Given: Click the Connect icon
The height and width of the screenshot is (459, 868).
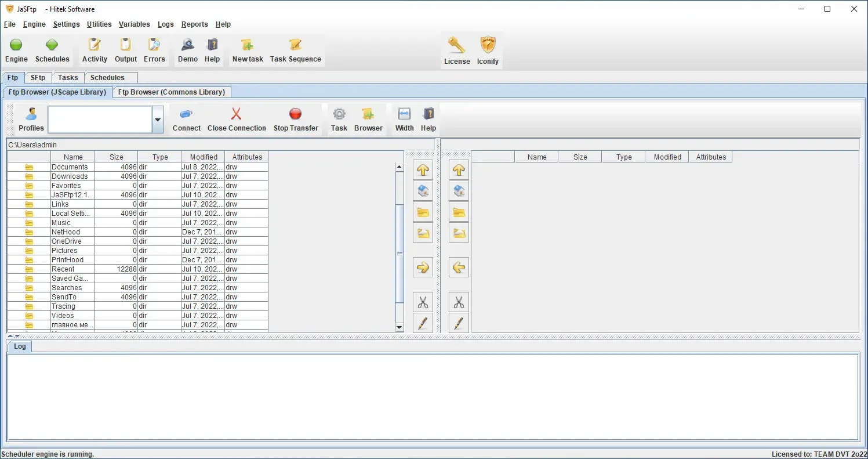Looking at the screenshot, I should 187,114.
